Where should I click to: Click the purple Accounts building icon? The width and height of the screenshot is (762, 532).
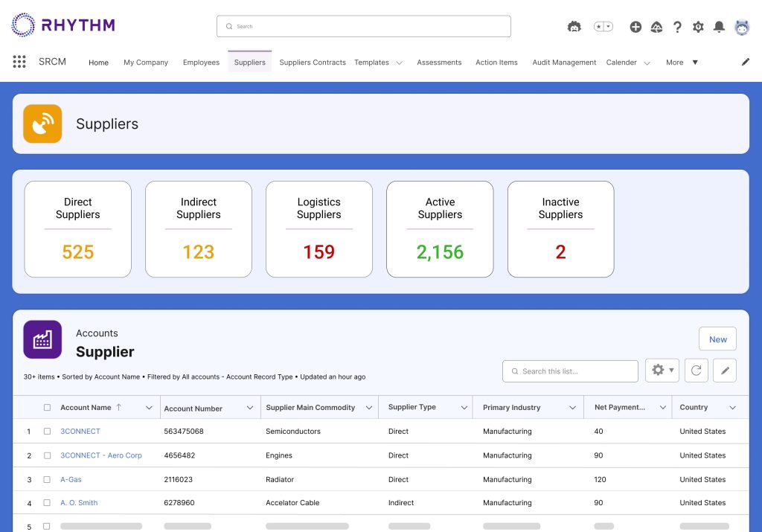(x=42, y=339)
